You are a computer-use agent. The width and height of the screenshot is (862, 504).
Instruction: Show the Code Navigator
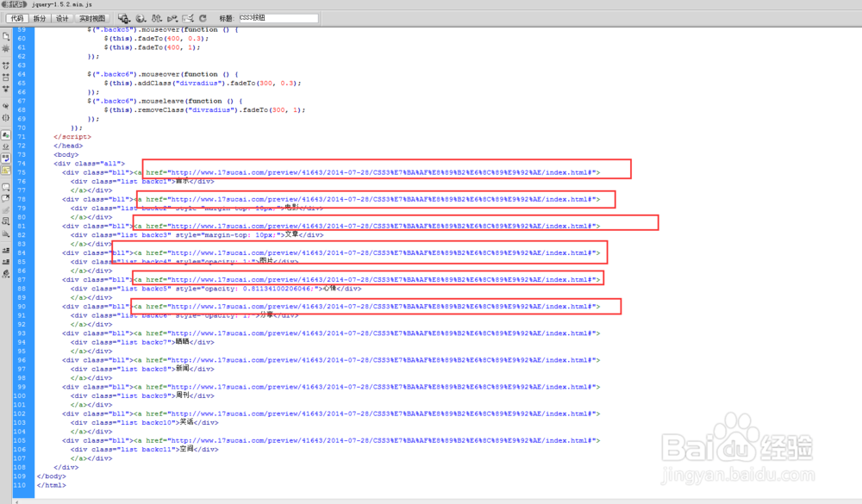(6, 48)
